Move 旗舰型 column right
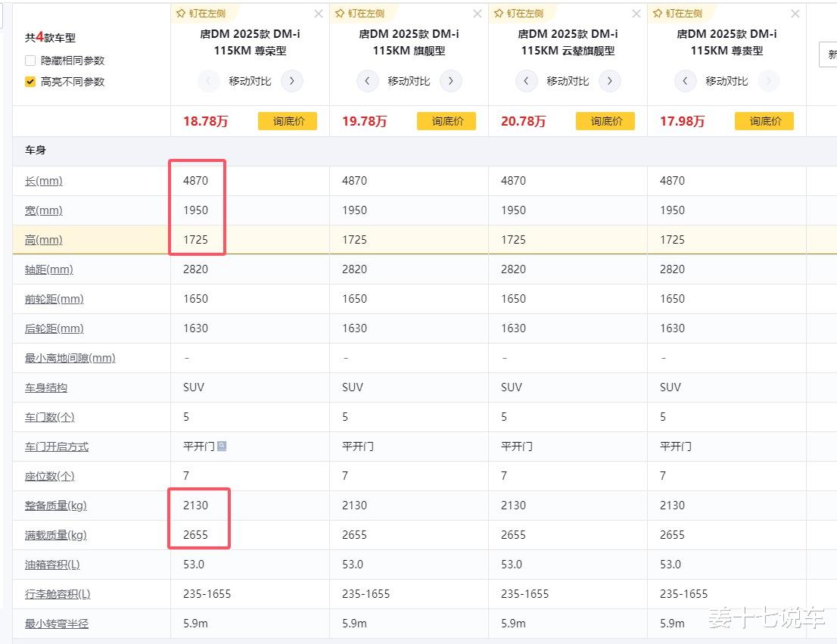 451,81
